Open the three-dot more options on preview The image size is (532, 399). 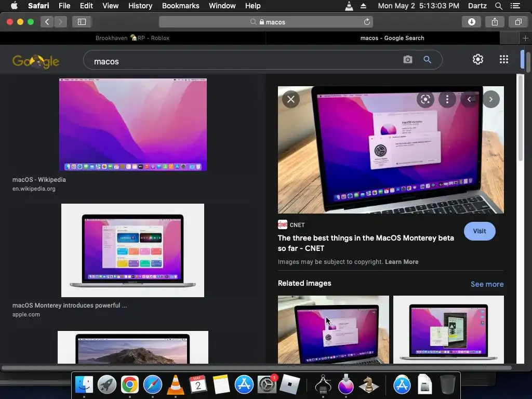(x=447, y=99)
